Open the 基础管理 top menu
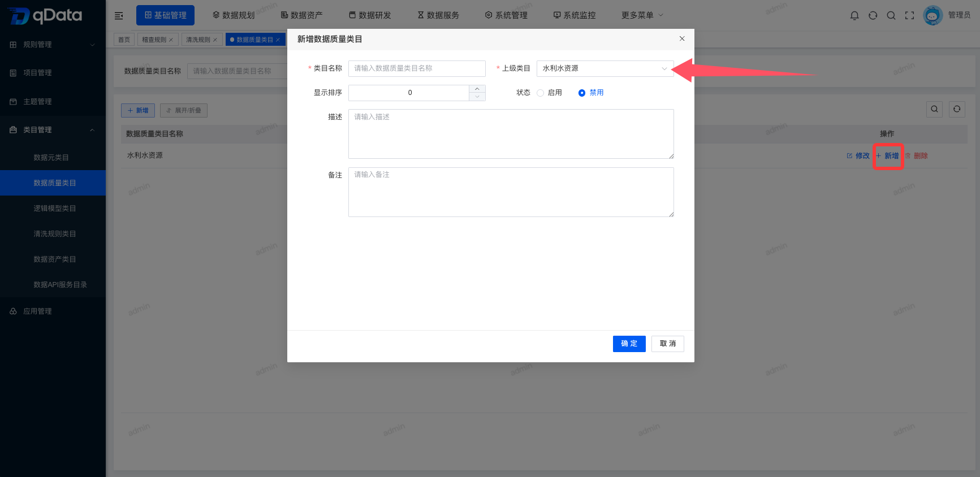 point(165,15)
